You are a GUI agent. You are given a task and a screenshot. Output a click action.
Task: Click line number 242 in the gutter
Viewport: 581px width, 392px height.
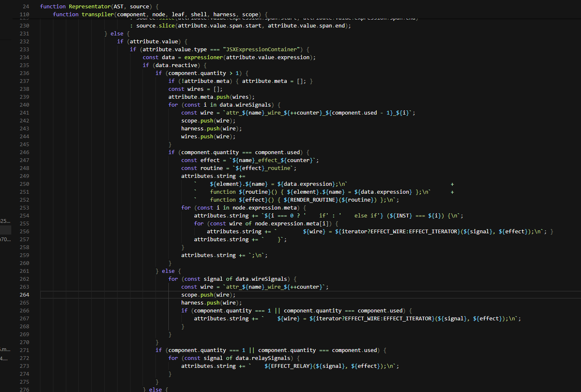click(x=24, y=120)
